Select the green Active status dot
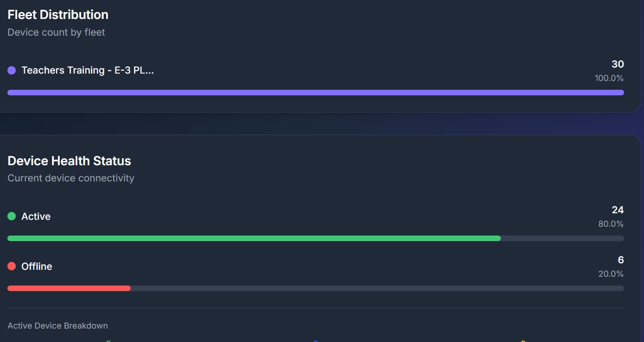Viewport: 644px width, 342px height. click(11, 216)
